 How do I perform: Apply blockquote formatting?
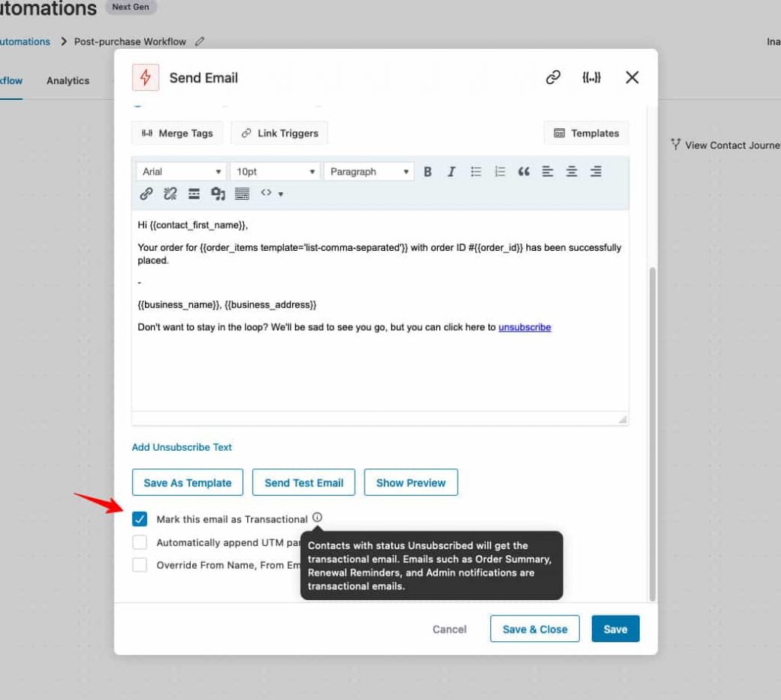tap(523, 172)
